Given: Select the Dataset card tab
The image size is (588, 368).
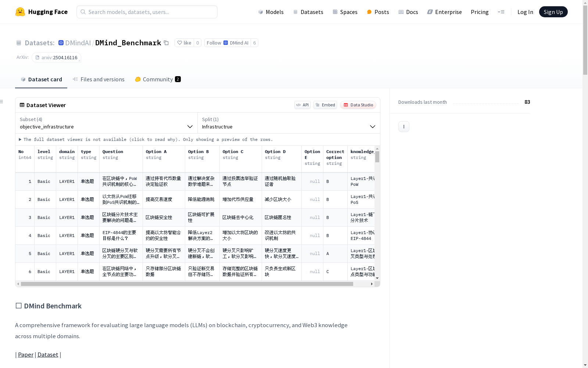Looking at the screenshot, I should click(41, 79).
